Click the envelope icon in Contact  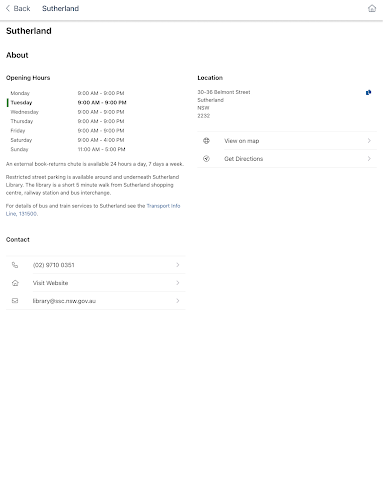point(15,301)
